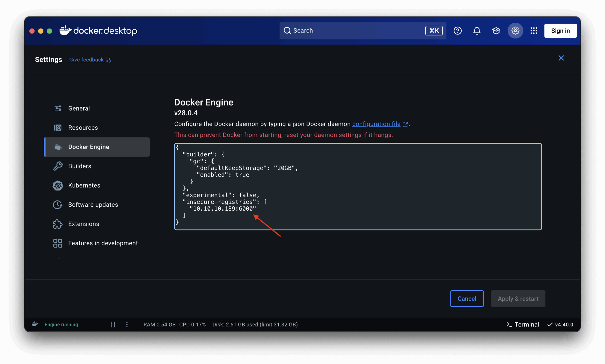Viewport: 605px width, 364px height.
Task: Open the notifications bell
Action: pos(476,31)
